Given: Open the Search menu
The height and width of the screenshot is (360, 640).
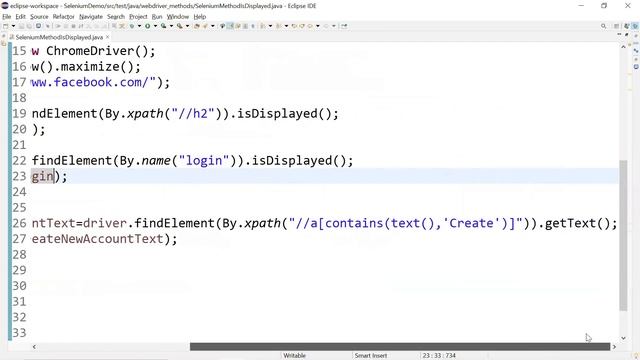Looking at the screenshot, I should click(x=116, y=16).
